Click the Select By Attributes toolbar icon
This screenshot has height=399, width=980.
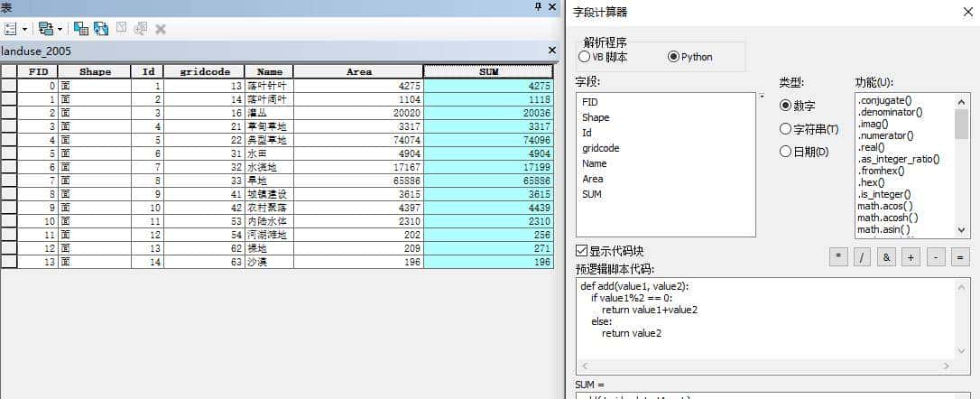click(80, 29)
